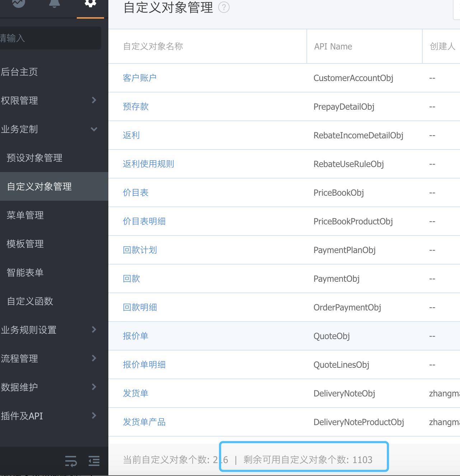Open the 返利 object link
Viewport: 460px width, 476px height.
tap(131, 135)
